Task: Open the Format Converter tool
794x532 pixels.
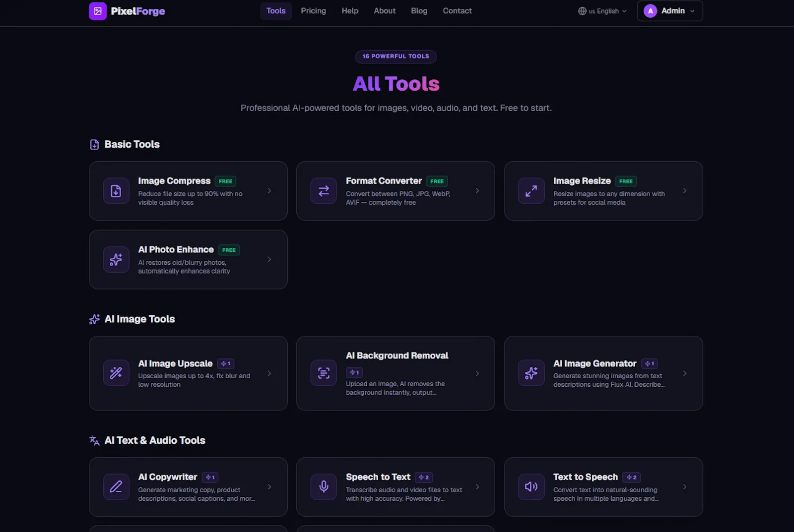Action: [x=396, y=191]
